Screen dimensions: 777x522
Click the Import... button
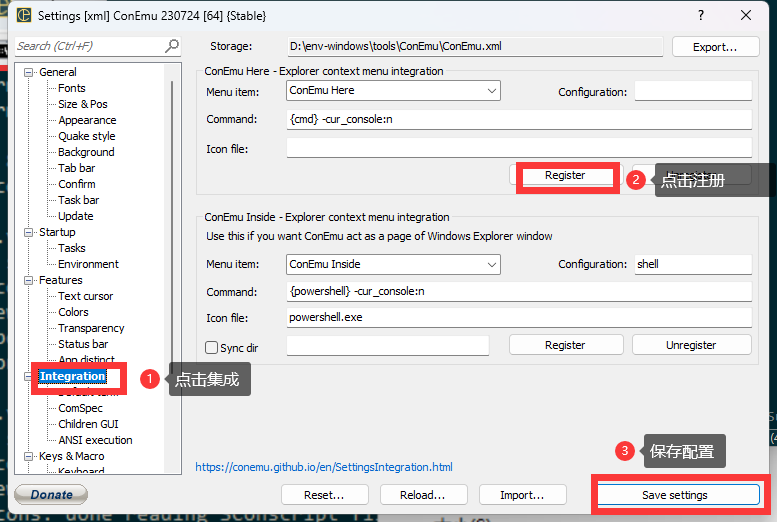523,495
